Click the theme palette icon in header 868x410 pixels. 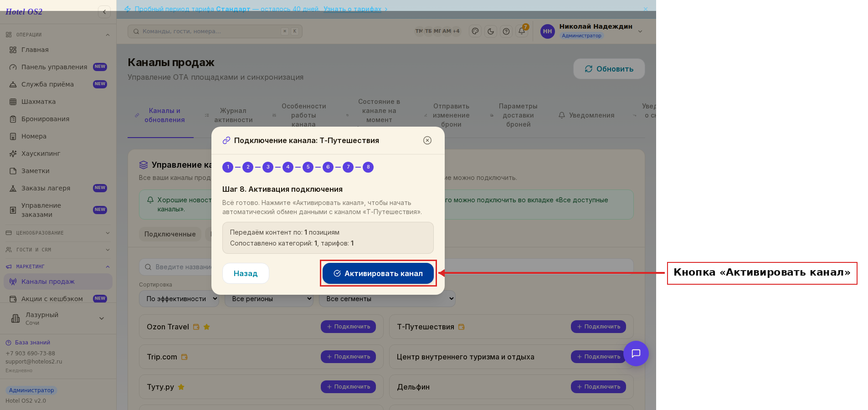click(475, 31)
